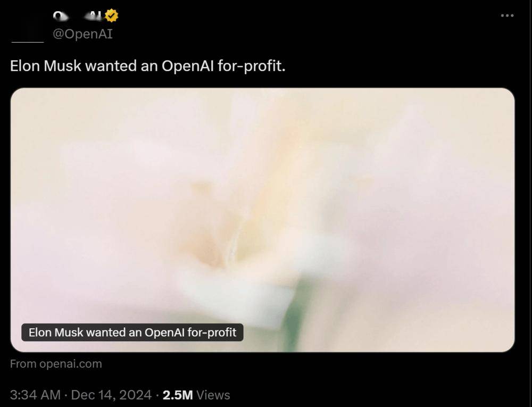Click the gold verified checkmark badge
The image size is (532, 407).
111,15
